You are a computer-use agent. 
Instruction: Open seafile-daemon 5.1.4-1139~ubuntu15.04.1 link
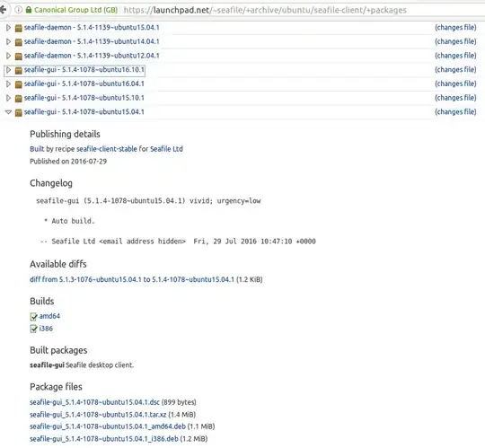92,28
